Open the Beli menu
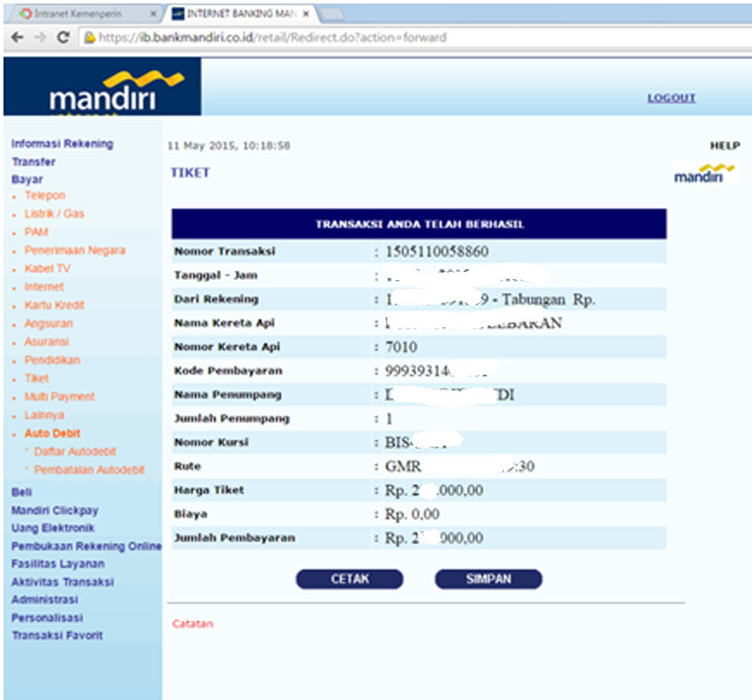This screenshot has width=752, height=700. point(22,492)
